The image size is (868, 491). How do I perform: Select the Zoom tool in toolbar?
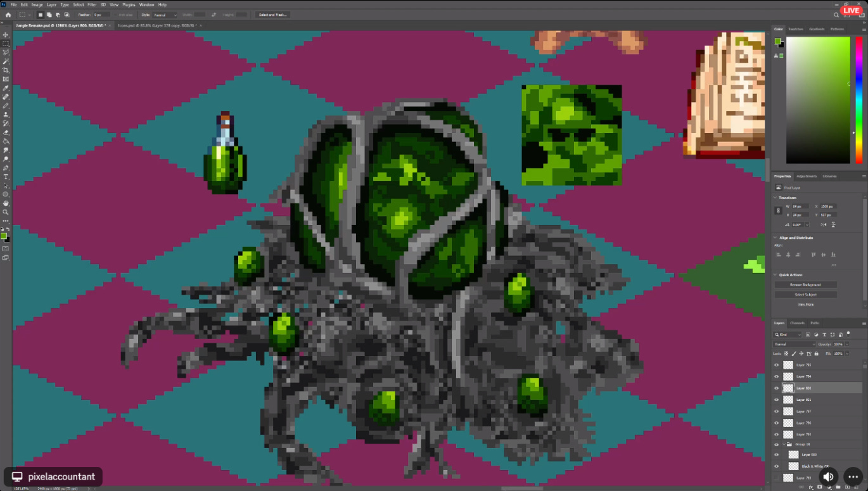tap(6, 212)
